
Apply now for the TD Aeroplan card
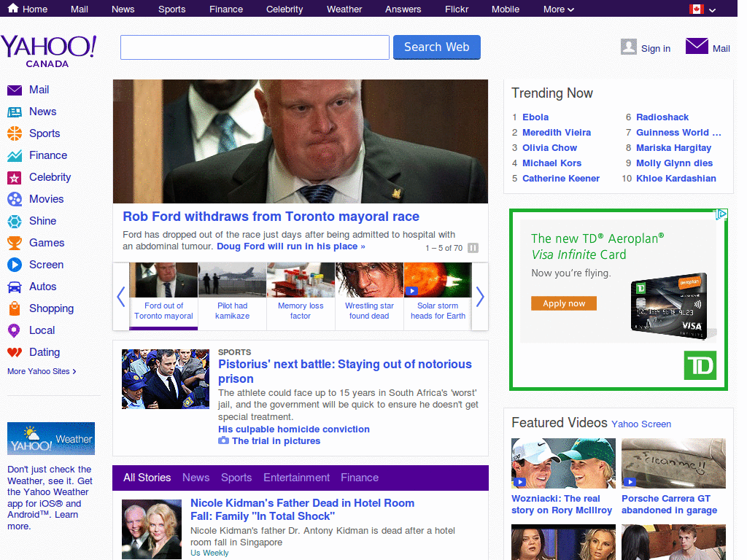click(x=563, y=303)
